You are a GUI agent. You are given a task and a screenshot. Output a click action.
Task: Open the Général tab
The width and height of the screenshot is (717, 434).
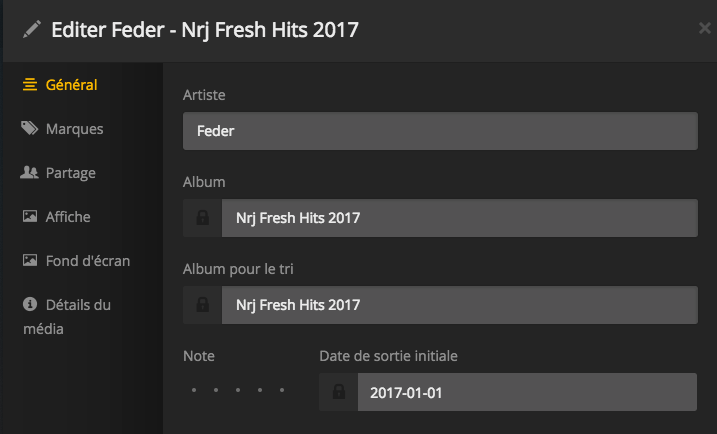coord(71,85)
